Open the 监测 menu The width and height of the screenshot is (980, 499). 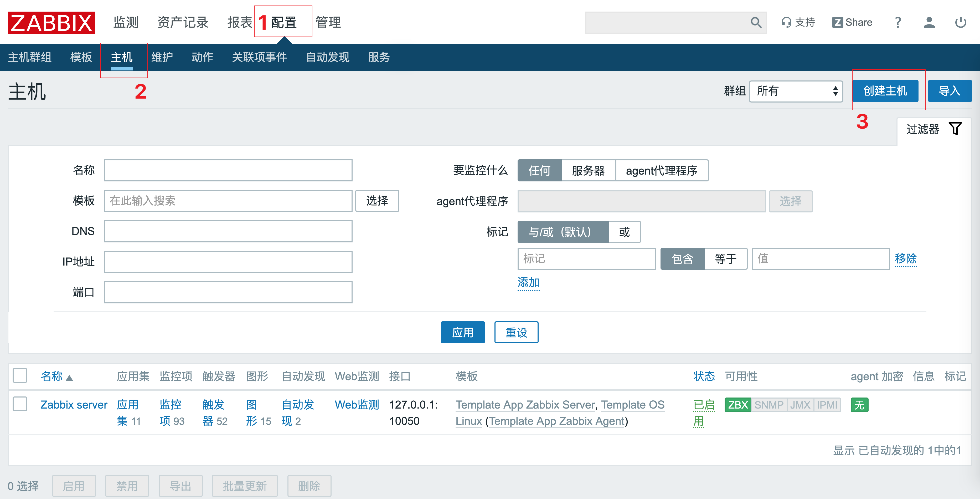[x=126, y=22]
